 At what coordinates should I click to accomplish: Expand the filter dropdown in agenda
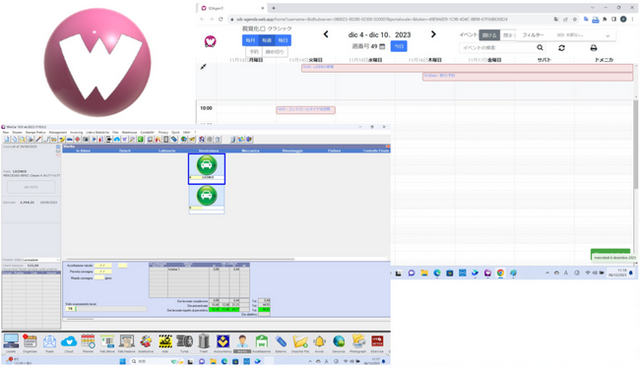pos(566,35)
